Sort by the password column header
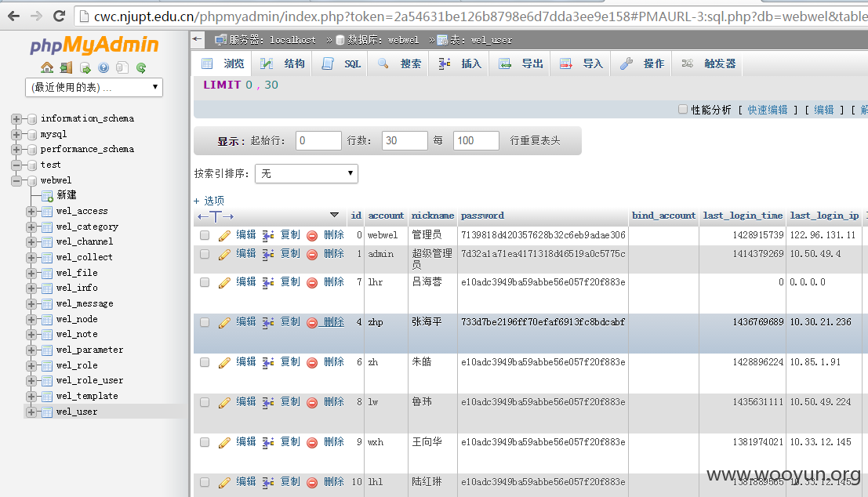The image size is (868, 497). tap(482, 216)
